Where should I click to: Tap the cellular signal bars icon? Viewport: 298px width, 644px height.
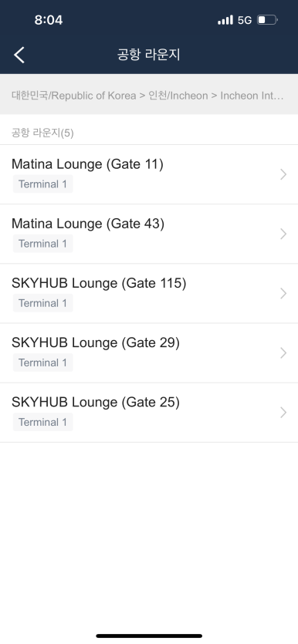click(x=225, y=20)
